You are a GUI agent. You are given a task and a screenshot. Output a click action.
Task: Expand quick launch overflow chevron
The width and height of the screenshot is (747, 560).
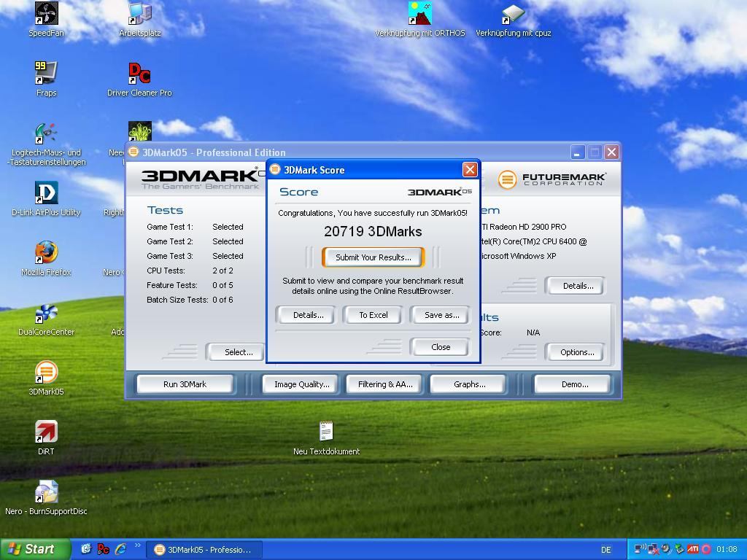click(x=138, y=545)
